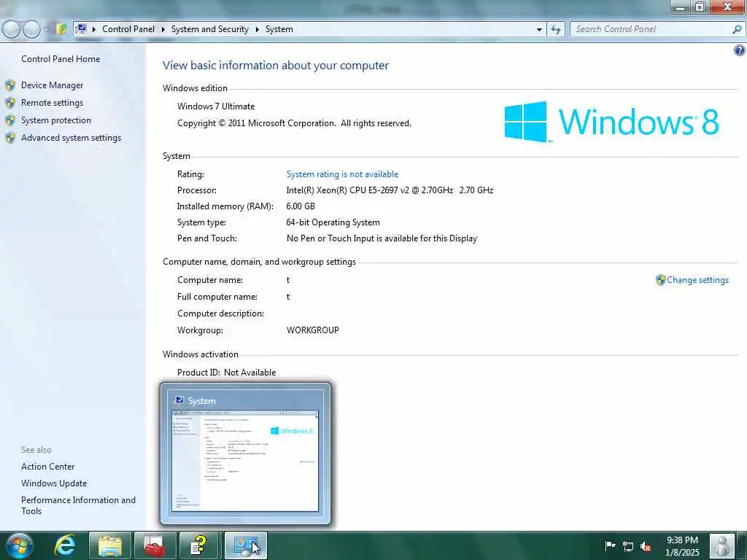Image resolution: width=747 pixels, height=560 pixels.
Task: Refresh the address bar view
Action: click(555, 29)
